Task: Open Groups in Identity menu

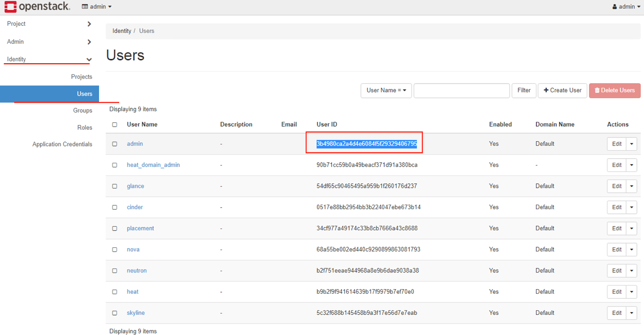Action: [83, 110]
